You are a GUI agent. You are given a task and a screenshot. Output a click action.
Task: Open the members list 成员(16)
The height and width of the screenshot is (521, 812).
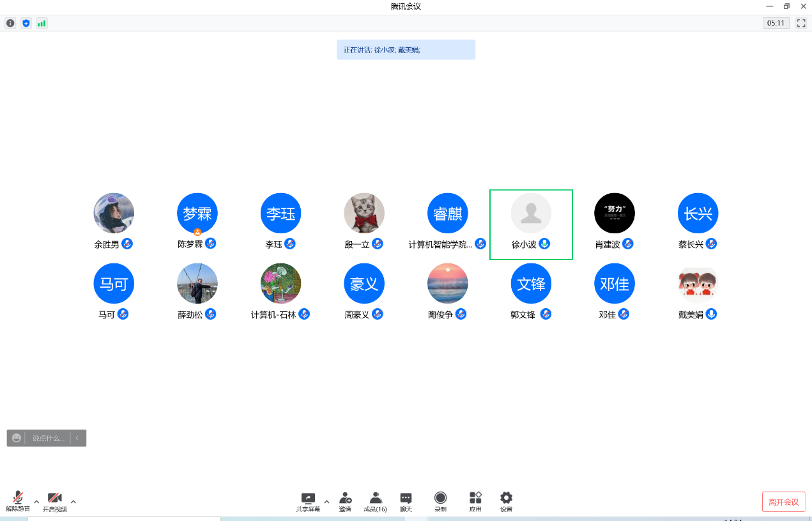pos(375,501)
